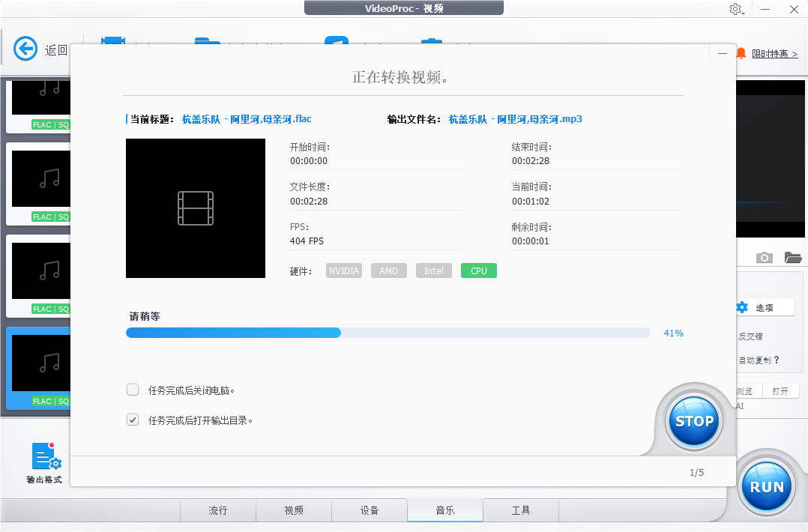Toggle CPU as the active hardware
Image resolution: width=808 pixels, height=532 pixels.
(478, 270)
